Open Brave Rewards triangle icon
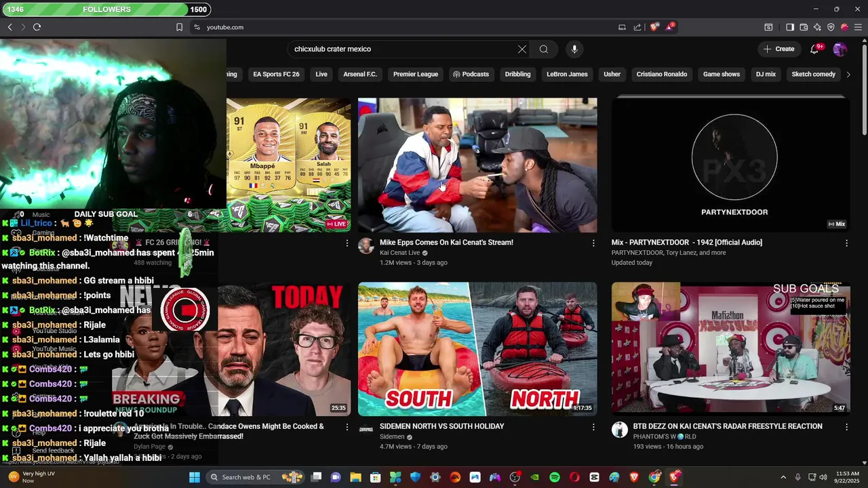The height and width of the screenshot is (488, 868). (671, 27)
